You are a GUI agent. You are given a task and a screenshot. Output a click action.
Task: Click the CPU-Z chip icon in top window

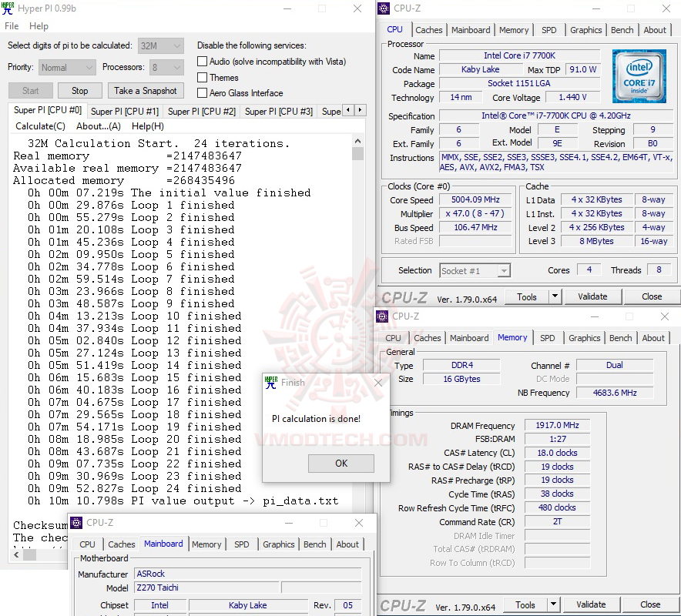[384, 8]
